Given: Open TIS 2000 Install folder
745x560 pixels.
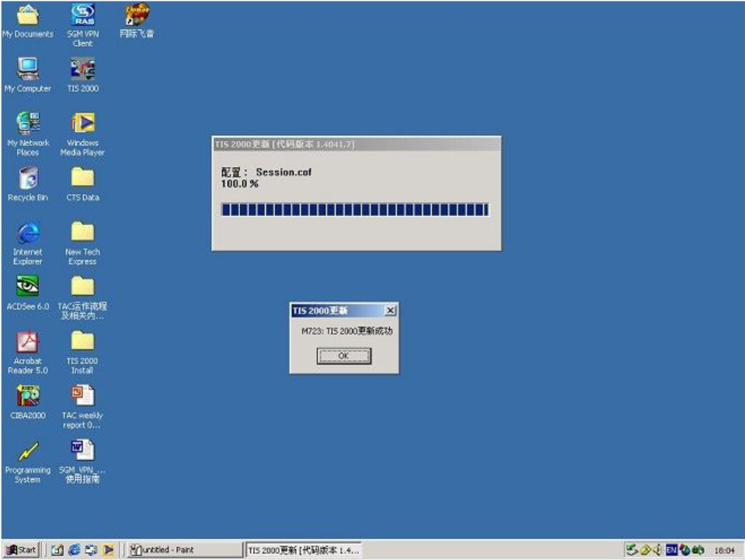Looking at the screenshot, I should (x=82, y=353).
